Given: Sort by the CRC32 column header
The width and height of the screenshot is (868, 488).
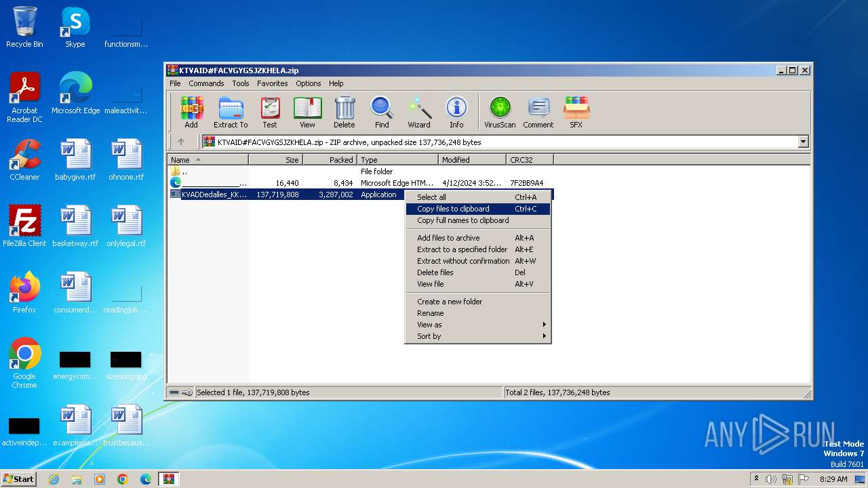Looking at the screenshot, I should click(x=530, y=160).
